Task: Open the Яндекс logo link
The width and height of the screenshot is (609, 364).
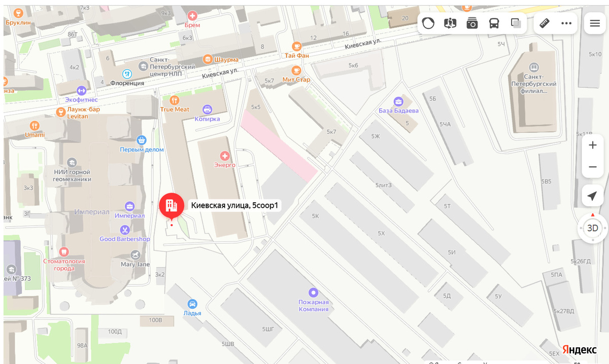Action: [580, 350]
